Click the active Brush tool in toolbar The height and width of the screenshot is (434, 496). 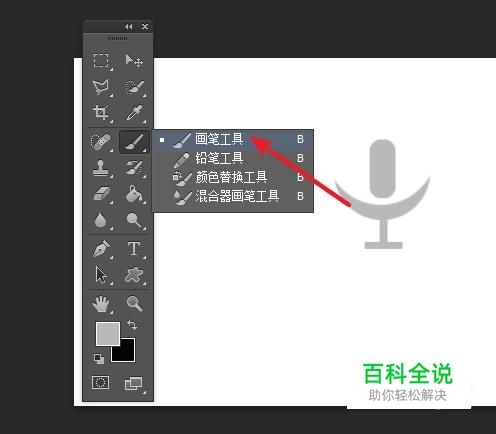[x=134, y=141]
